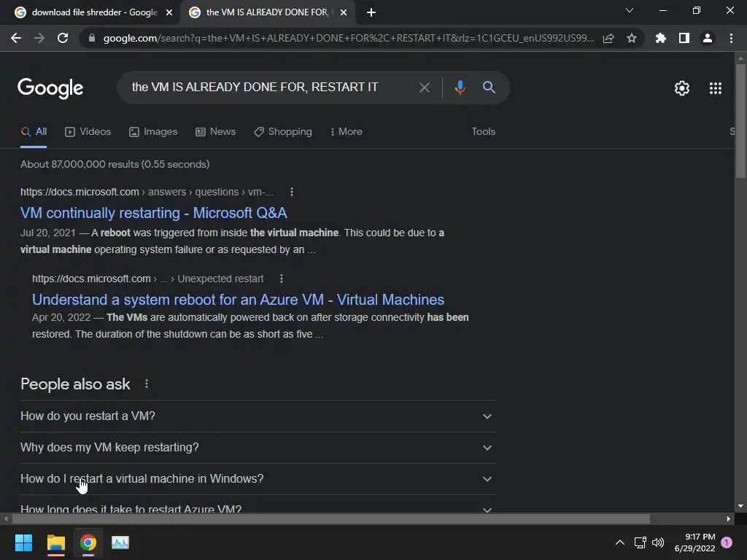Image resolution: width=747 pixels, height=560 pixels.
Task: Click the "About 87,000,000 results" text
Action: pos(115,164)
